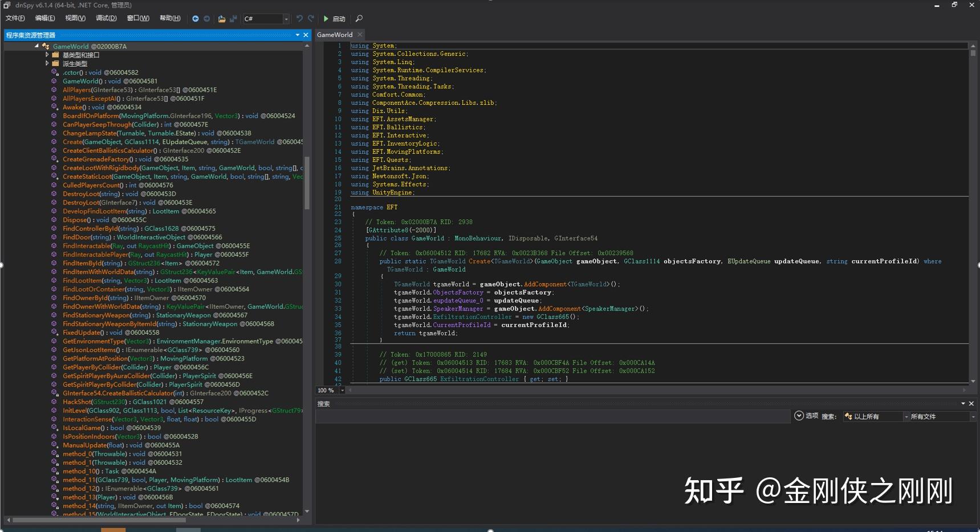The image size is (980, 532).
Task: Select the IsLocalGame() method entry
Action: coord(112,428)
